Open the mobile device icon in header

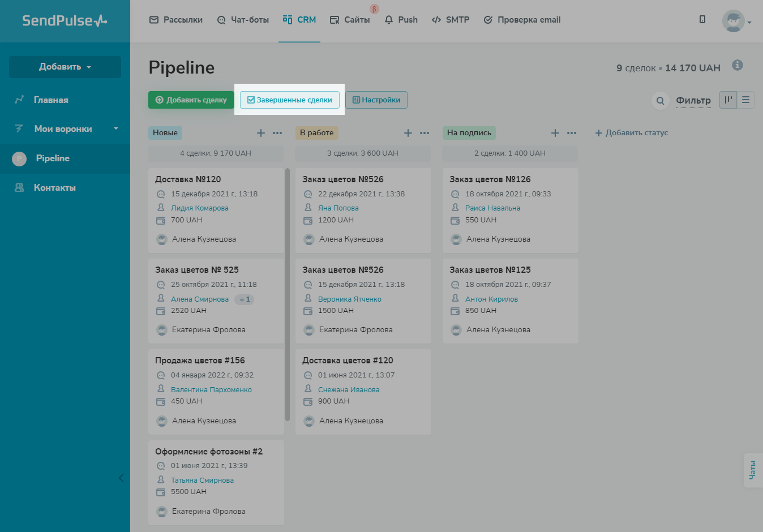pos(702,20)
